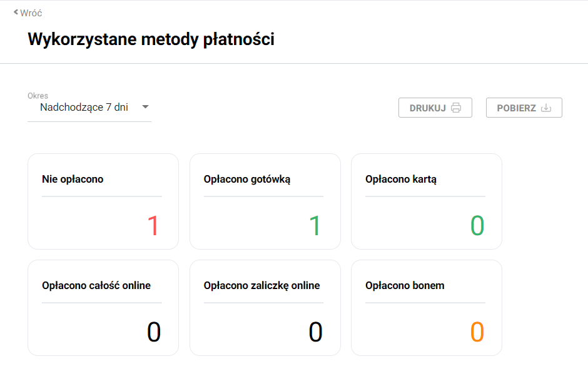The image size is (588, 391).
Task: Click the back chevron icon beside Wróć
Action: [x=16, y=12]
